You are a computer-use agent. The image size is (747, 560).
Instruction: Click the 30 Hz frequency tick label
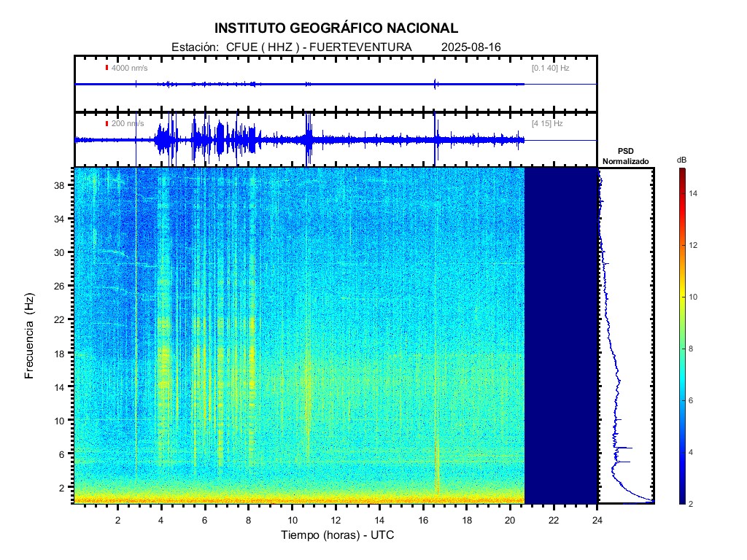point(59,252)
